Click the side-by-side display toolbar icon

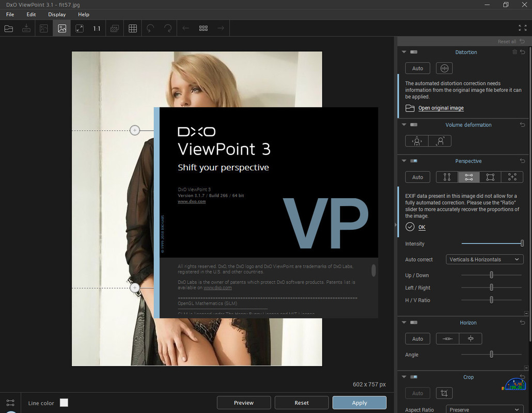[x=115, y=28]
